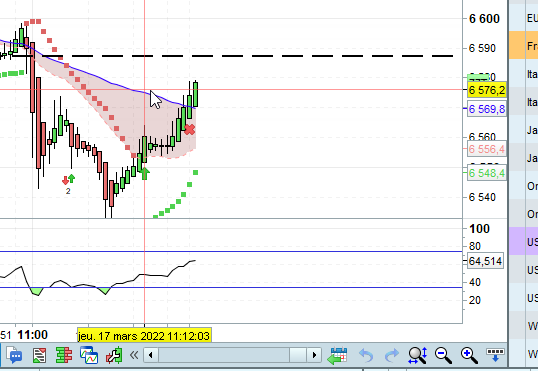
Task: Click the 6 600 price axis label
Action: click(484, 19)
